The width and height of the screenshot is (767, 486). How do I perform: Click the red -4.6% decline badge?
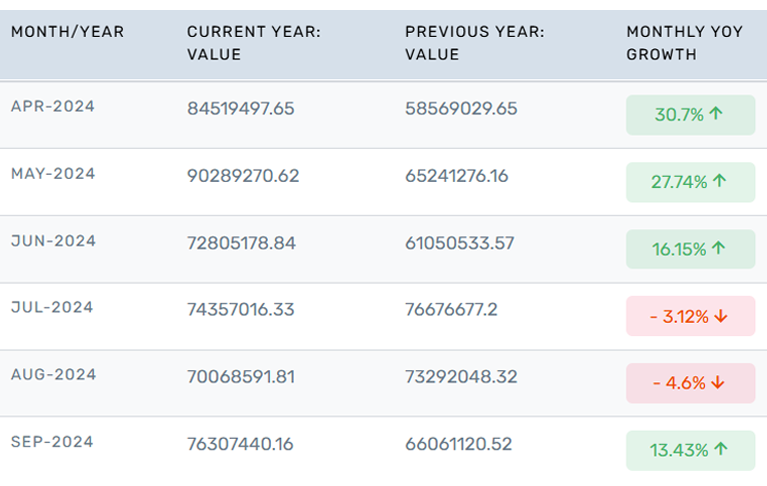coord(690,383)
